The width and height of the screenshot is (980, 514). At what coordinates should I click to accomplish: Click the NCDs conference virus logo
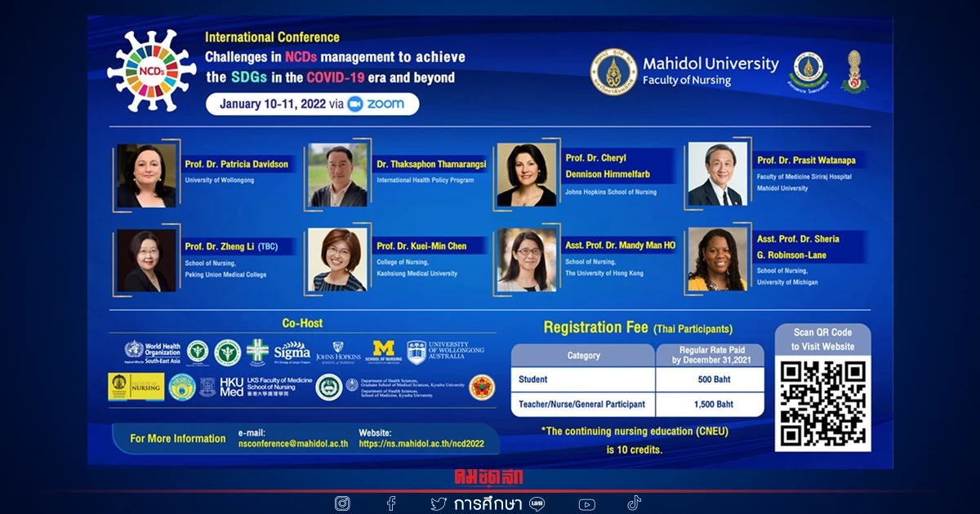click(x=152, y=71)
